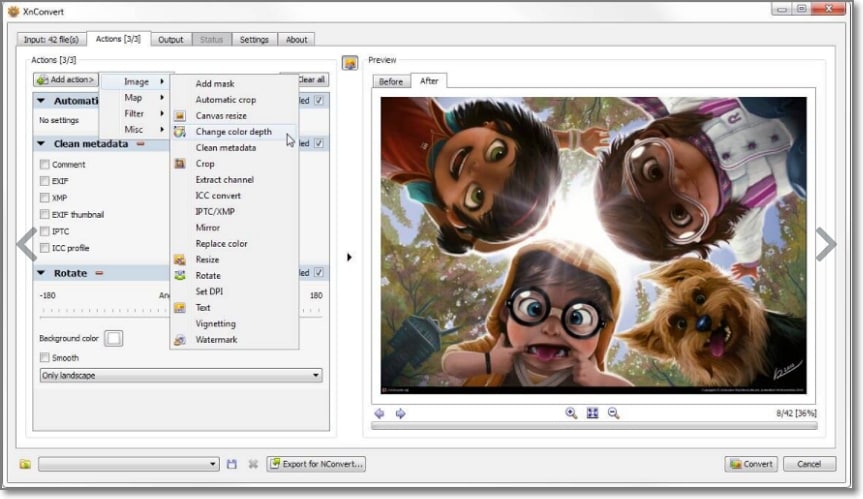
Task: Click the red remove icon beside Rotate
Action: pos(99,273)
